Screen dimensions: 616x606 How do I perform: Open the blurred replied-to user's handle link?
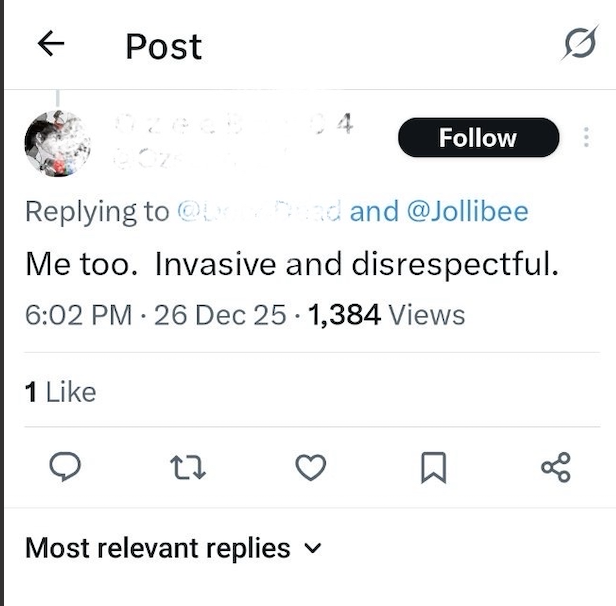click(x=260, y=211)
